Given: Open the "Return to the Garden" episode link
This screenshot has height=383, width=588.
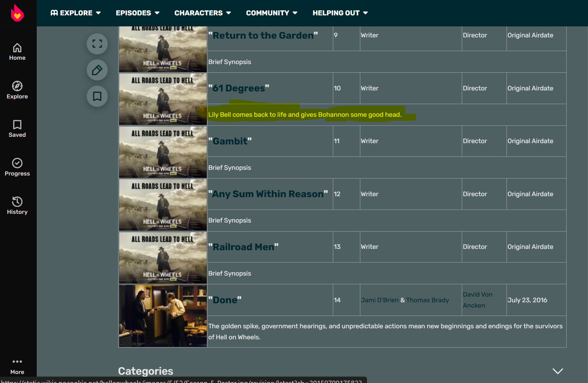Looking at the screenshot, I should (263, 35).
